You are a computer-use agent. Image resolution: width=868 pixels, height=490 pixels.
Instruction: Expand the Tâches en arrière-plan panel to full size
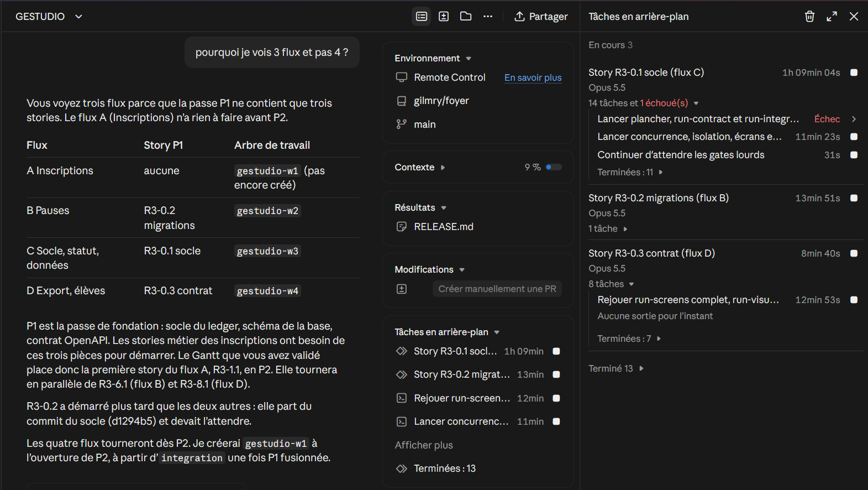click(x=832, y=17)
